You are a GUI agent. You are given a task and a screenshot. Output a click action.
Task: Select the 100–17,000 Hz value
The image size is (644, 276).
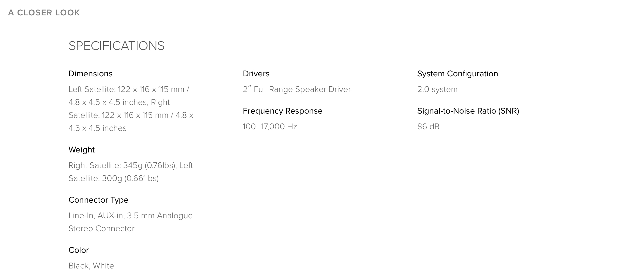click(x=270, y=127)
